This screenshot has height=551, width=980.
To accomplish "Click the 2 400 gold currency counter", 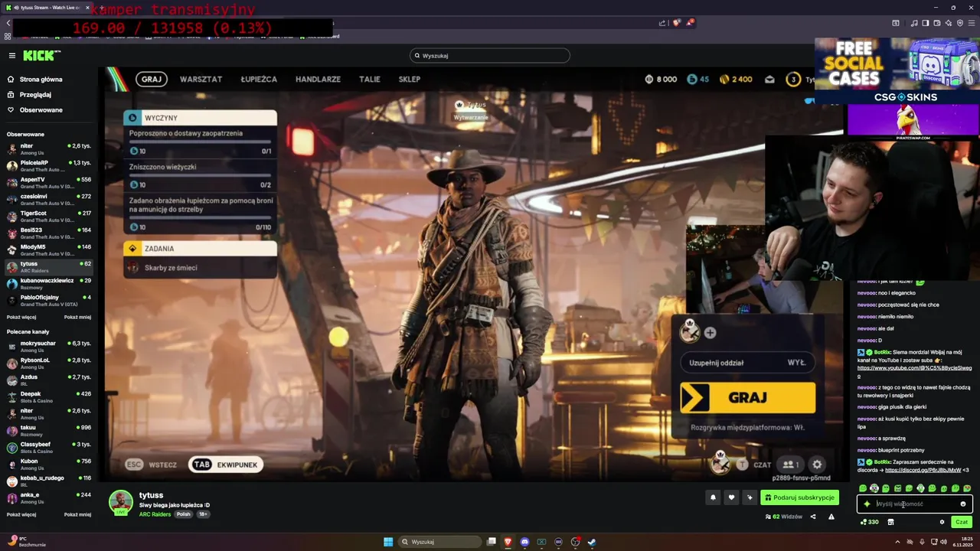I will tap(736, 79).
